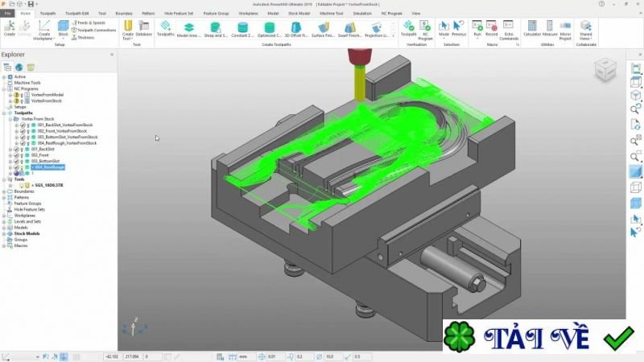This screenshot has height=362, width=644.
Task: Switch to the Stock Model tab
Action: tap(299, 14)
